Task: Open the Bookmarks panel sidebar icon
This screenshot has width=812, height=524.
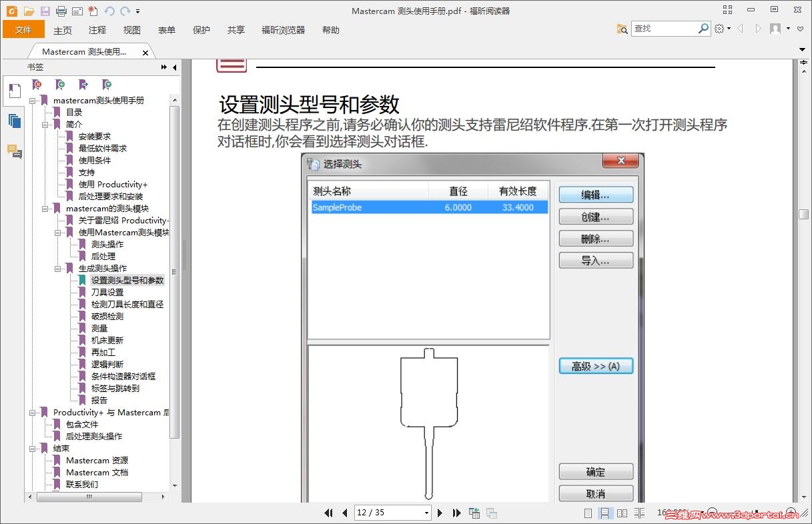Action: (x=15, y=90)
